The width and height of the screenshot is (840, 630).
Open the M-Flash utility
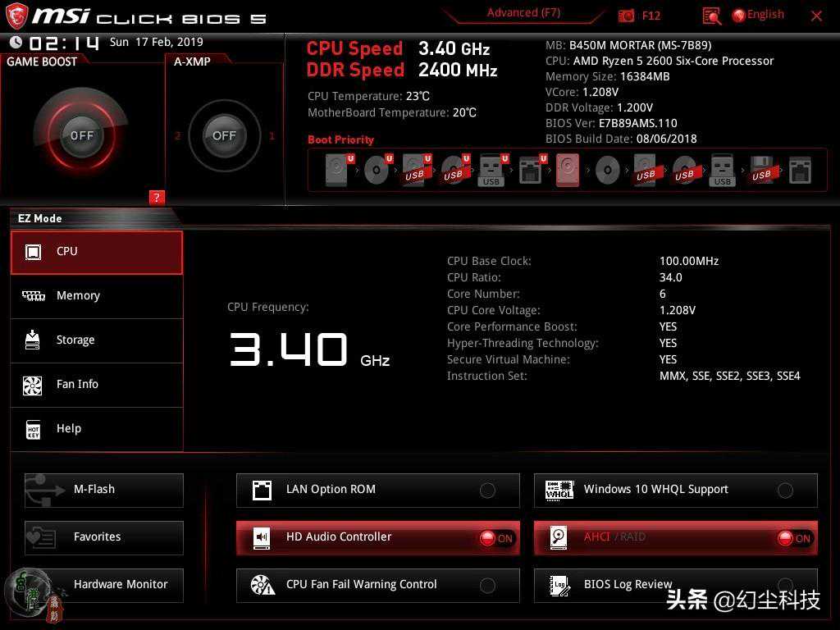tap(104, 490)
